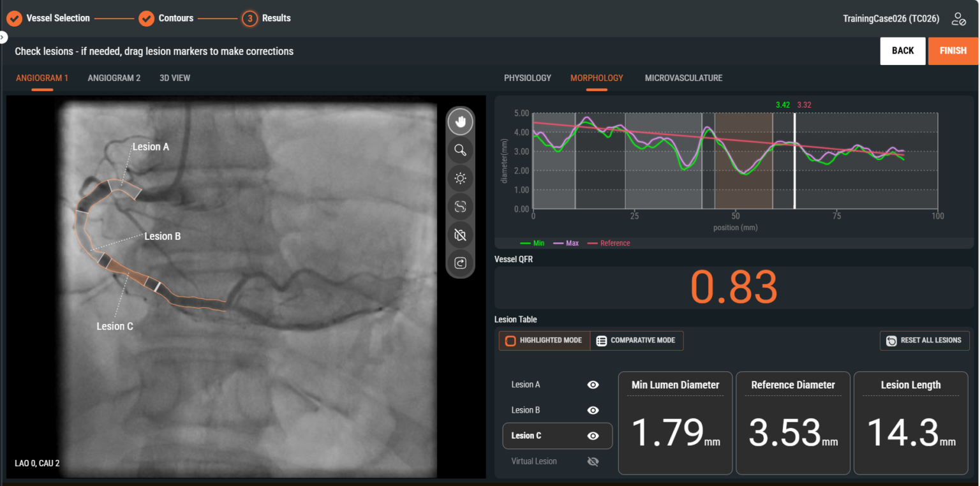The image size is (980, 486).
Task: Open the brightness adjustment tool
Action: [460, 179]
